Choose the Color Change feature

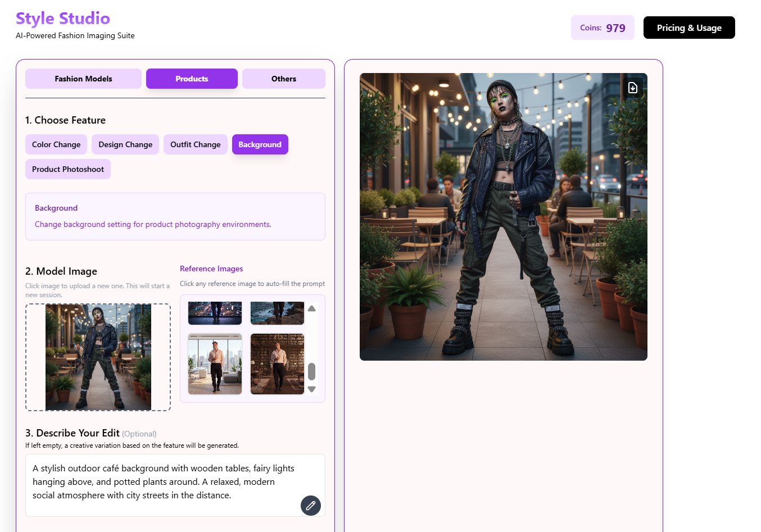56,144
